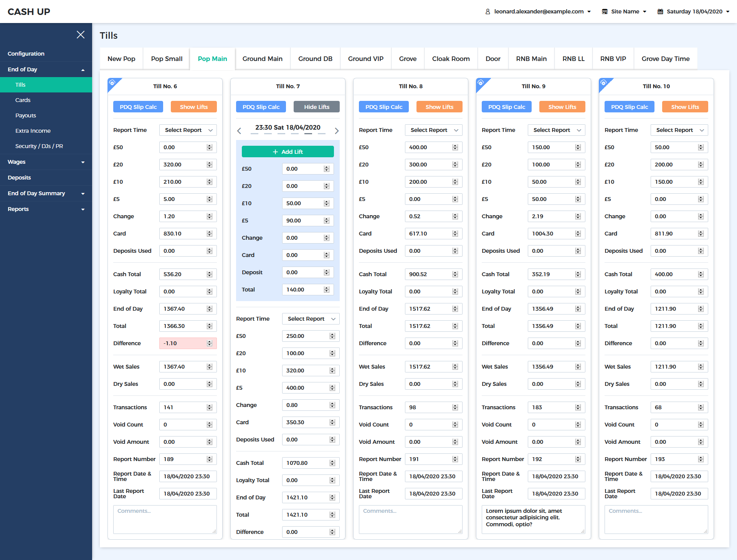Go to the next lift with the right arrow
This screenshot has height=560, width=737.
(337, 131)
